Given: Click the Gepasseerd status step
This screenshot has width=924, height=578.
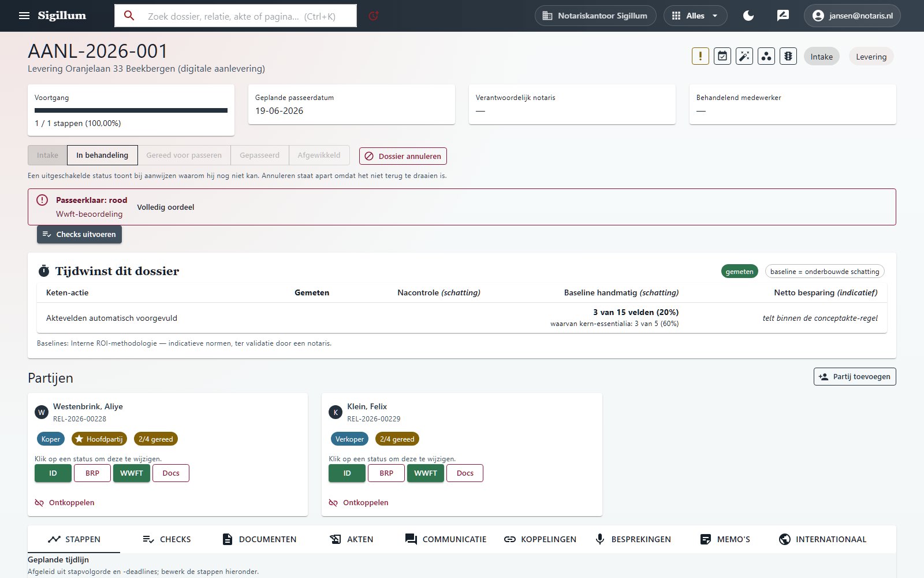Looking at the screenshot, I should click(260, 155).
